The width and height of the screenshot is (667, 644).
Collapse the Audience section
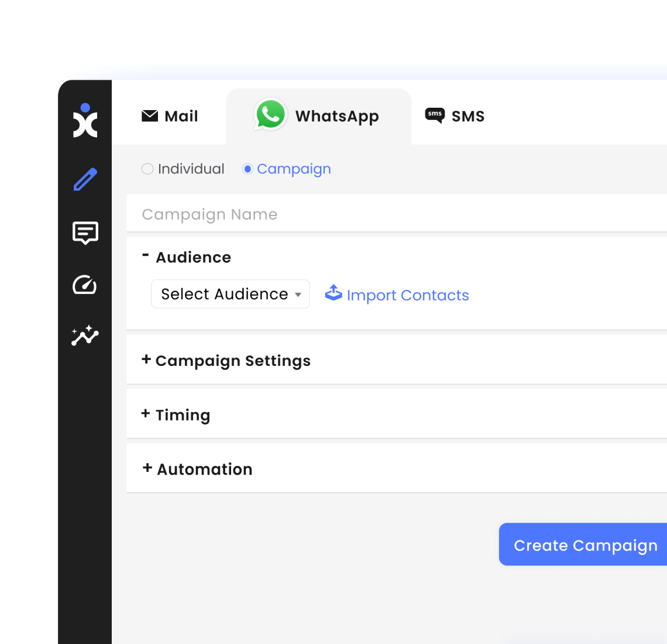pyautogui.click(x=145, y=256)
